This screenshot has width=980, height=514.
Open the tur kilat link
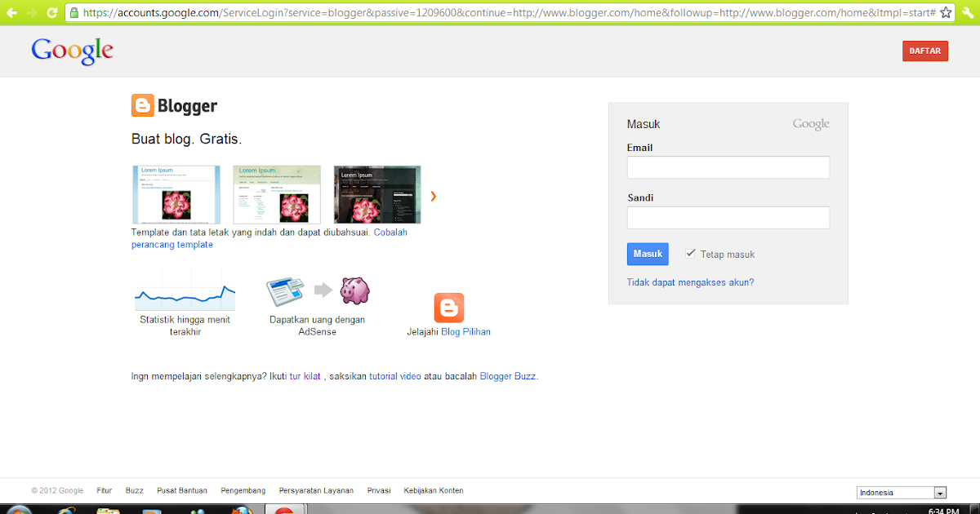pos(305,376)
